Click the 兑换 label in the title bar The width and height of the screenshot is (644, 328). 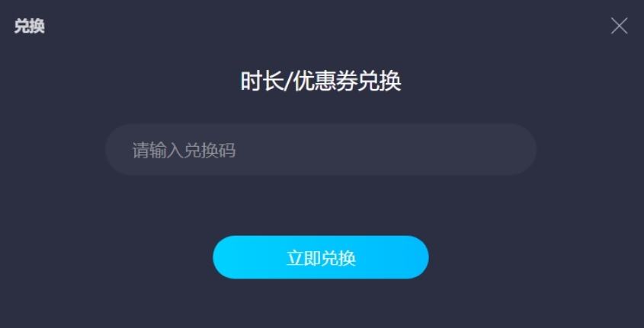(29, 26)
